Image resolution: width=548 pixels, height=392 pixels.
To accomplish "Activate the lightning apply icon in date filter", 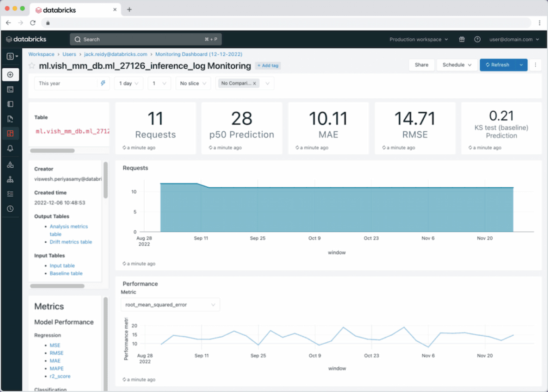I will coord(103,83).
